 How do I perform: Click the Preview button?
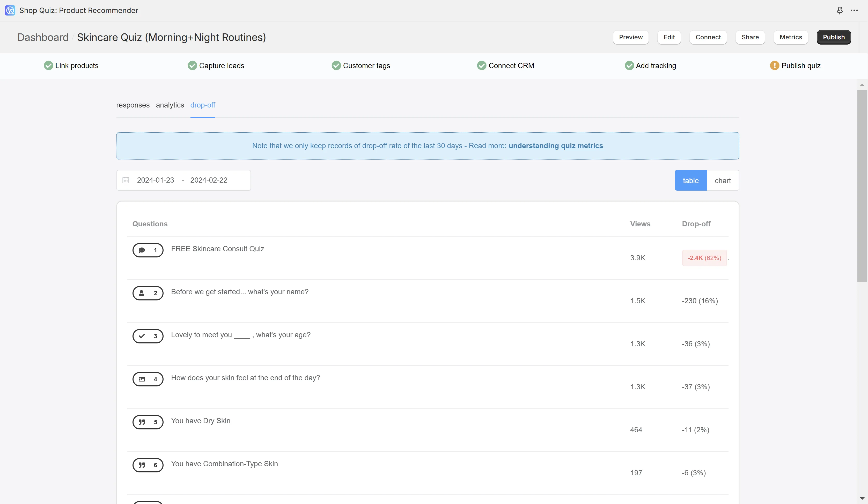click(x=631, y=37)
